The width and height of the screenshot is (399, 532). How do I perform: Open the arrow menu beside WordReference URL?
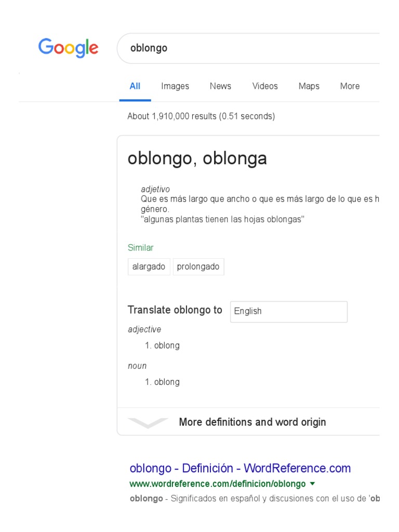click(312, 484)
